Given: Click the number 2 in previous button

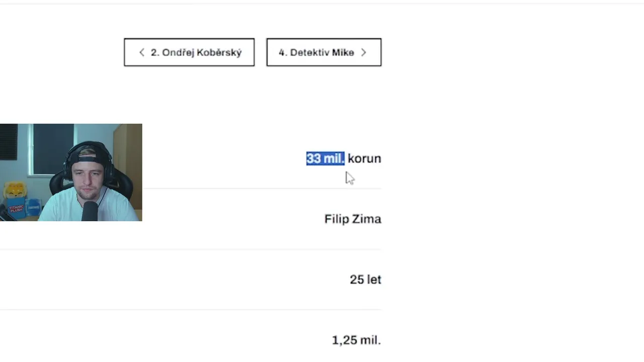Looking at the screenshot, I should click(x=154, y=52).
